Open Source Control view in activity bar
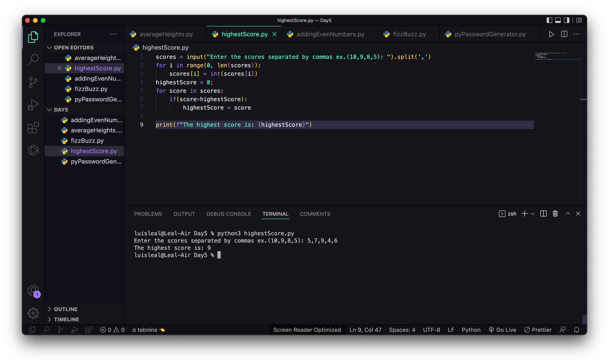 coord(33,82)
